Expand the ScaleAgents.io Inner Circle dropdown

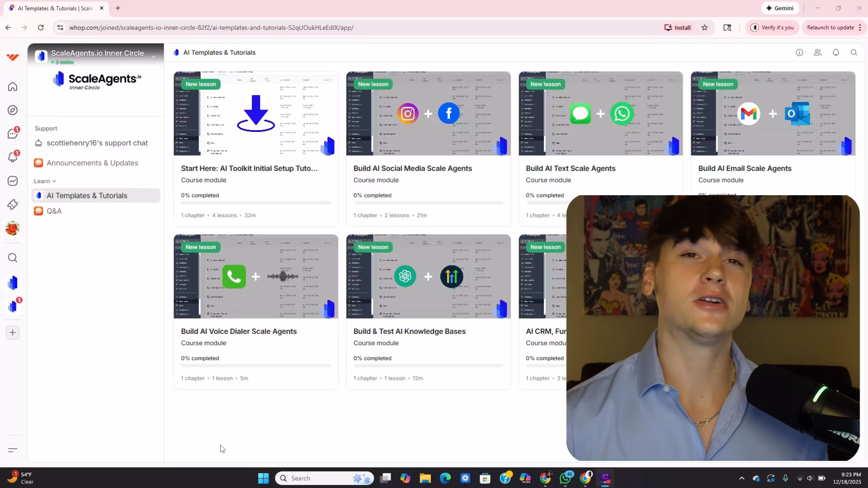click(x=154, y=56)
